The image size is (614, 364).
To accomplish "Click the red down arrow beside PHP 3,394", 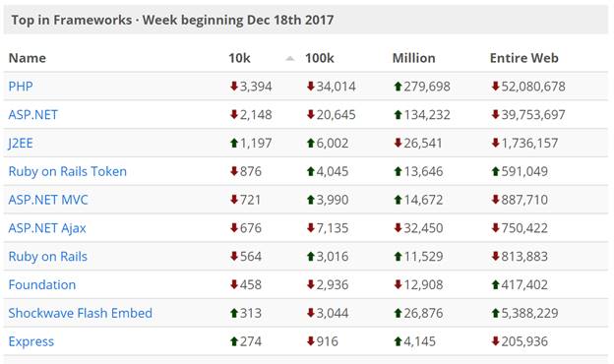I will click(x=234, y=87).
